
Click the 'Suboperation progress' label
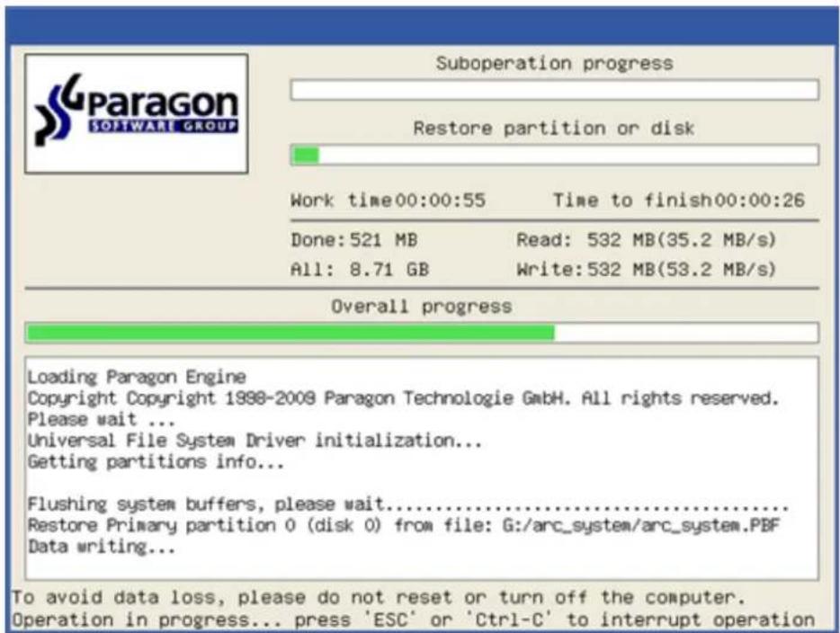point(555,63)
